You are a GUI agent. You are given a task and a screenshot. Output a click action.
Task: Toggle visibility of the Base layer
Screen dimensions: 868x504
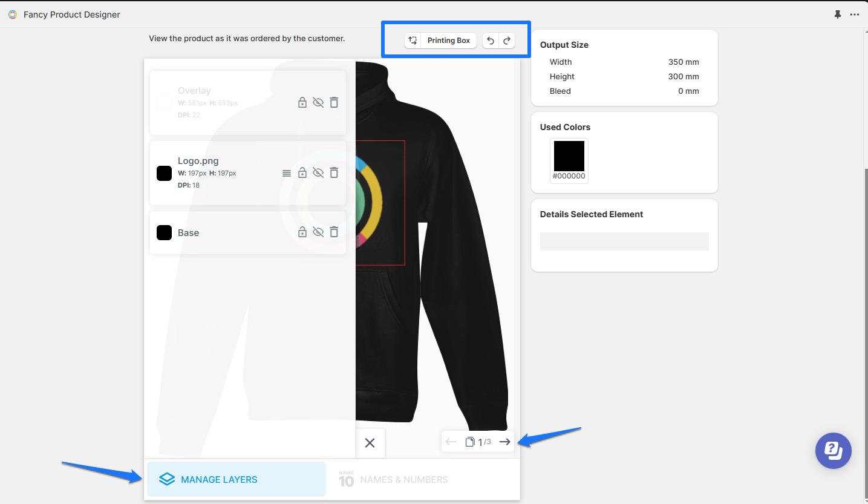(x=318, y=232)
